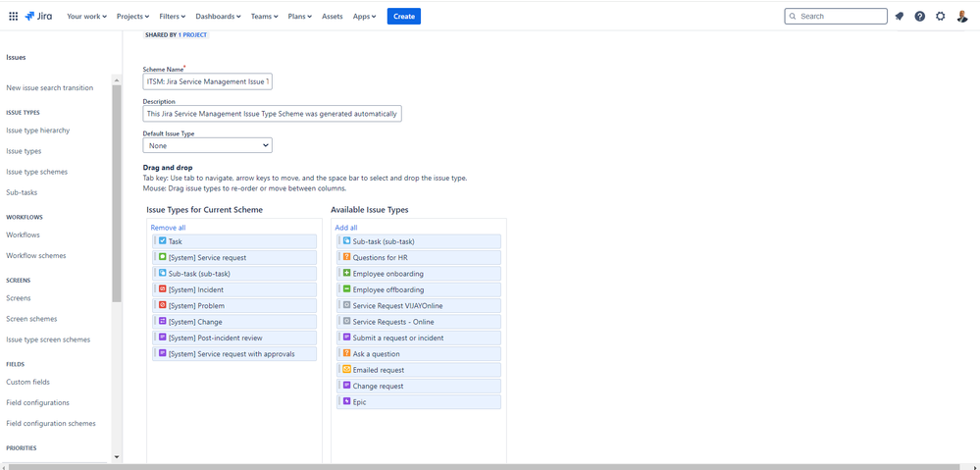980x470 pixels.
Task: Click the Create button
Action: pyautogui.click(x=404, y=17)
